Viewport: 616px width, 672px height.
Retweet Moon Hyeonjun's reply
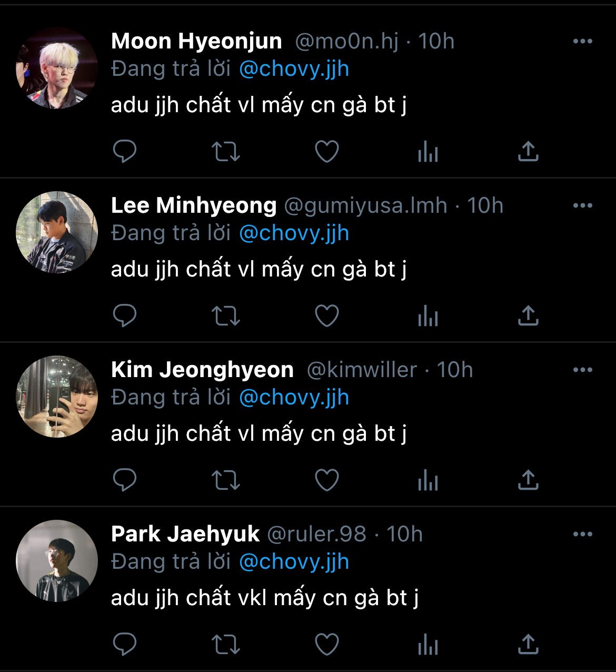click(225, 152)
